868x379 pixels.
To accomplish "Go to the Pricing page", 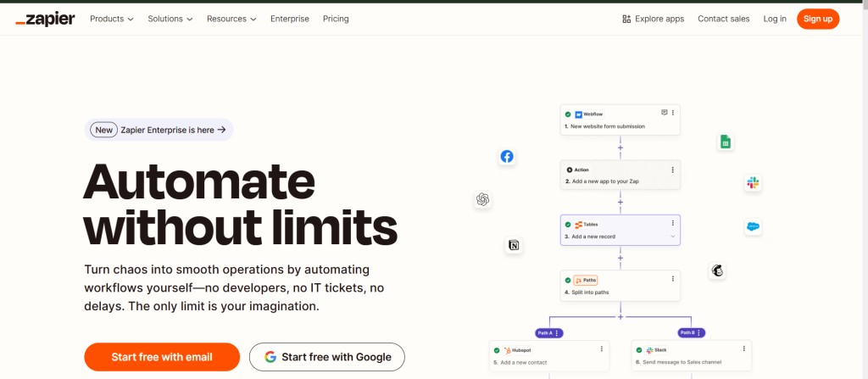I will (x=336, y=19).
